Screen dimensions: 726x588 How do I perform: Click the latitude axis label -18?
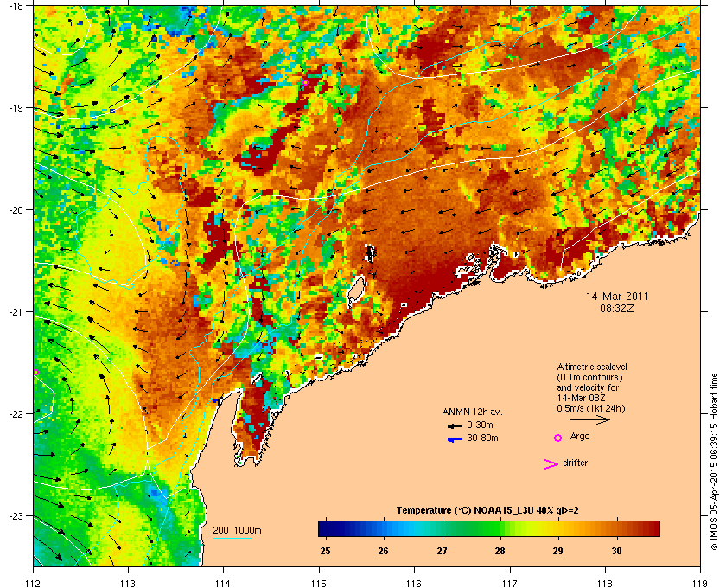pos(16,6)
